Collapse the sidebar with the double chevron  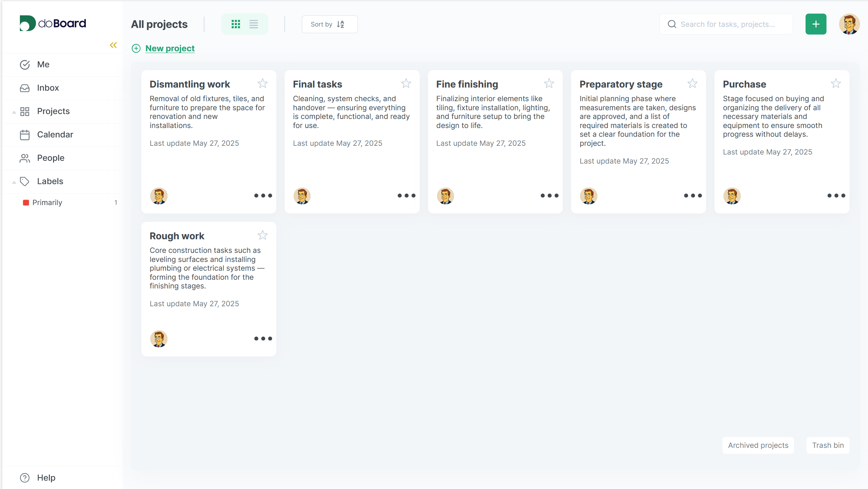coord(113,45)
